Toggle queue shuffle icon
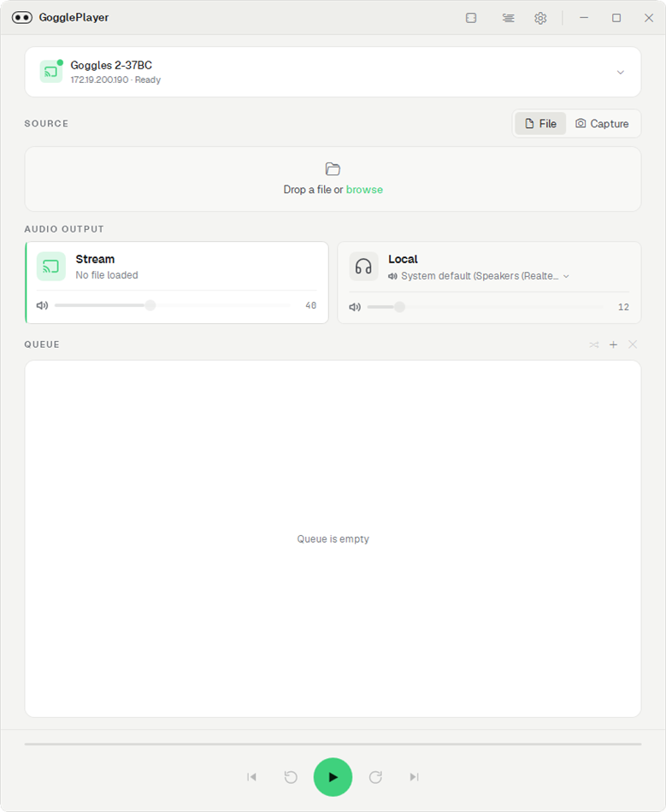Image resolution: width=666 pixels, height=812 pixels. [x=594, y=344]
